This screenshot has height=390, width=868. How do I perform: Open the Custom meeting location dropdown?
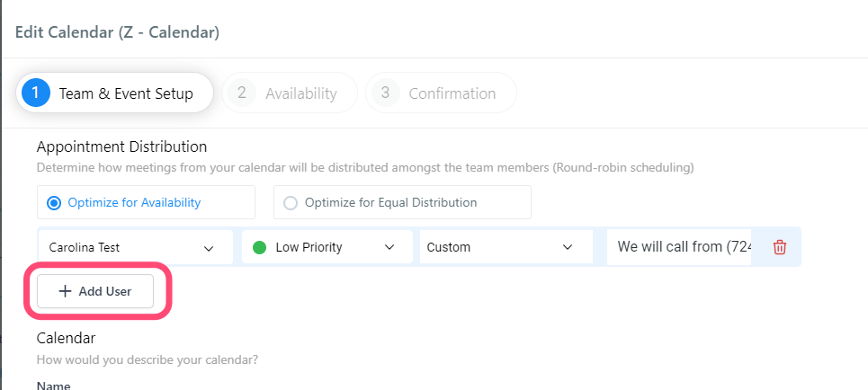coord(506,247)
